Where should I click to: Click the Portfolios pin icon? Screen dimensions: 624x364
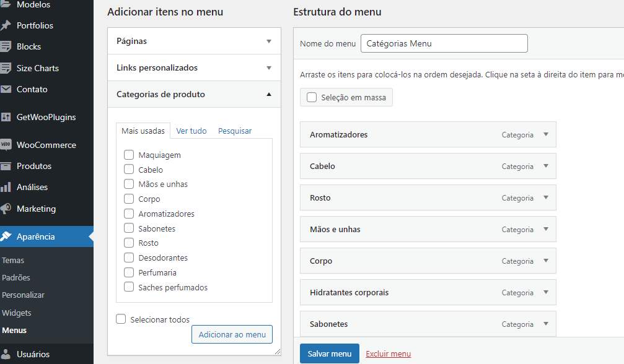(x=6, y=25)
